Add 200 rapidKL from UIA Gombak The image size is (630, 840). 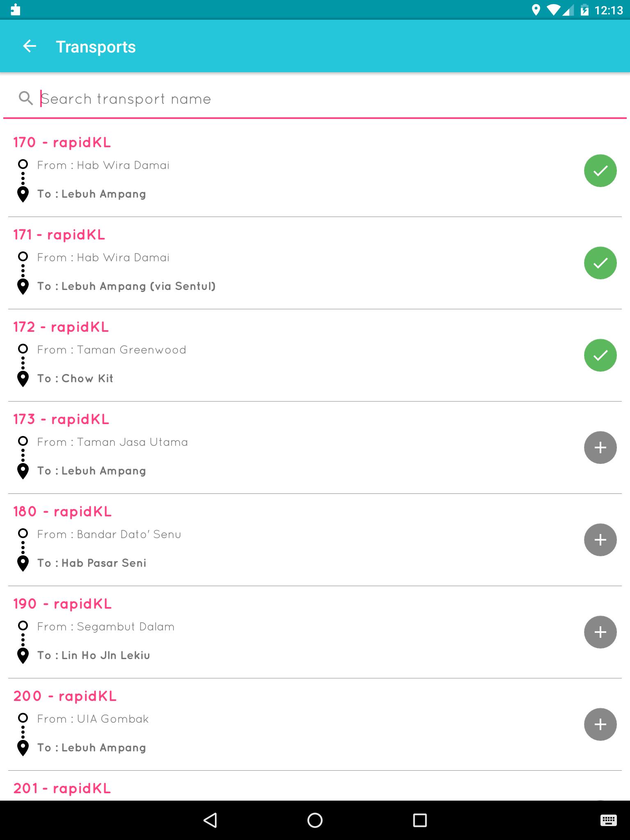tap(600, 724)
